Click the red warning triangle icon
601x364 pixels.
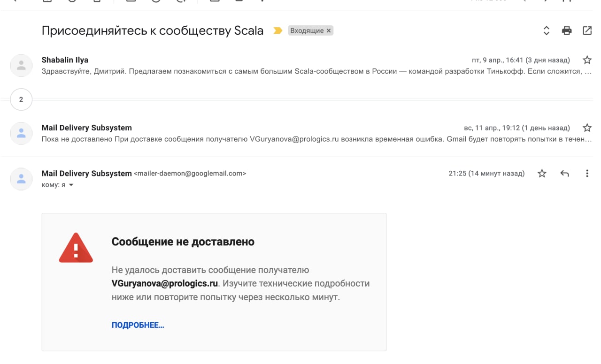pyautogui.click(x=76, y=248)
